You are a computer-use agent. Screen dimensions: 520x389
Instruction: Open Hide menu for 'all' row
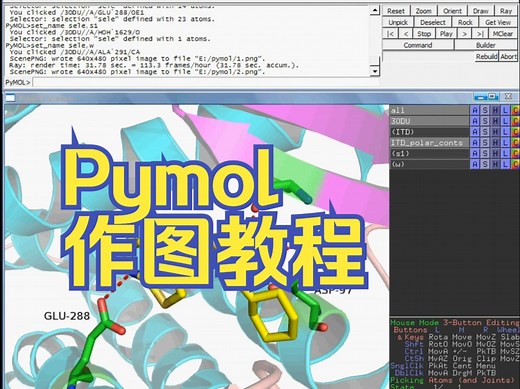495,110
